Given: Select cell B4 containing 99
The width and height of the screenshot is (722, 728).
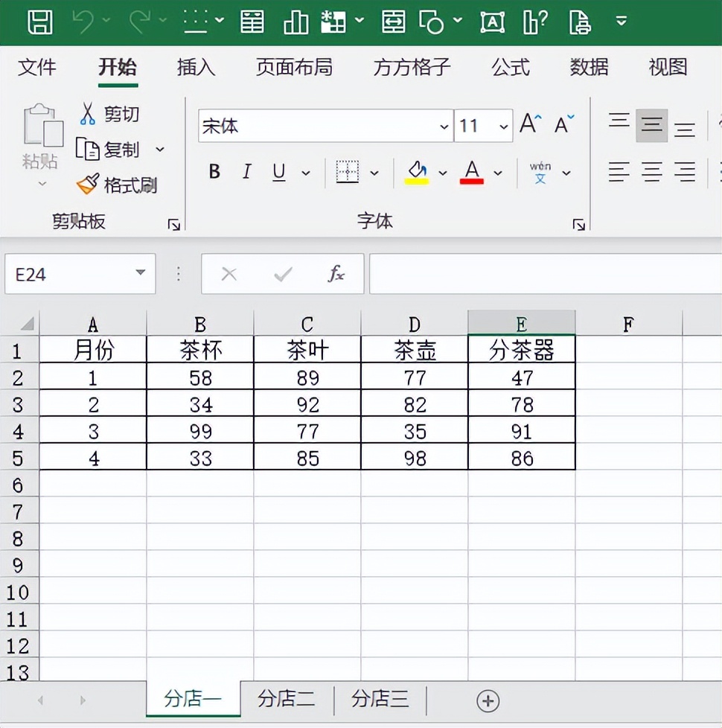Looking at the screenshot, I should pos(200,432).
